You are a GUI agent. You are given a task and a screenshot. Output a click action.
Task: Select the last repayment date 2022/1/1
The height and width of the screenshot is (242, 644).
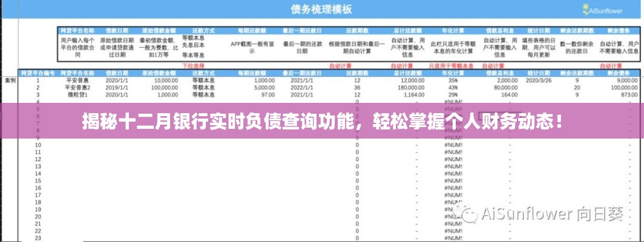click(x=302, y=88)
